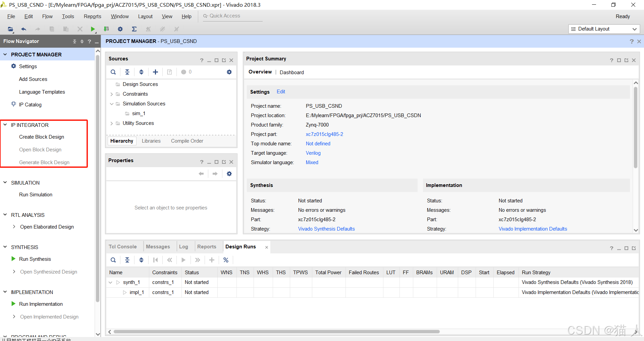Click the percent icon in Design Runs

coord(226,260)
